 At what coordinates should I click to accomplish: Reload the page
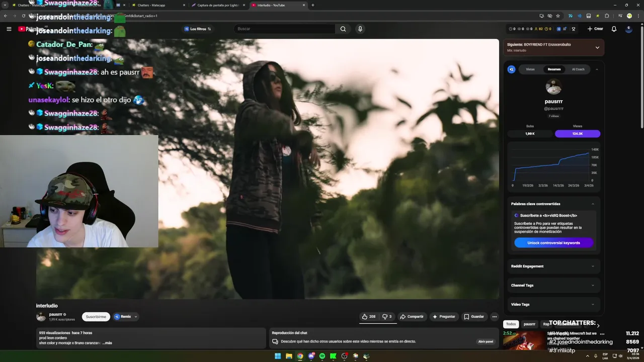(24, 16)
